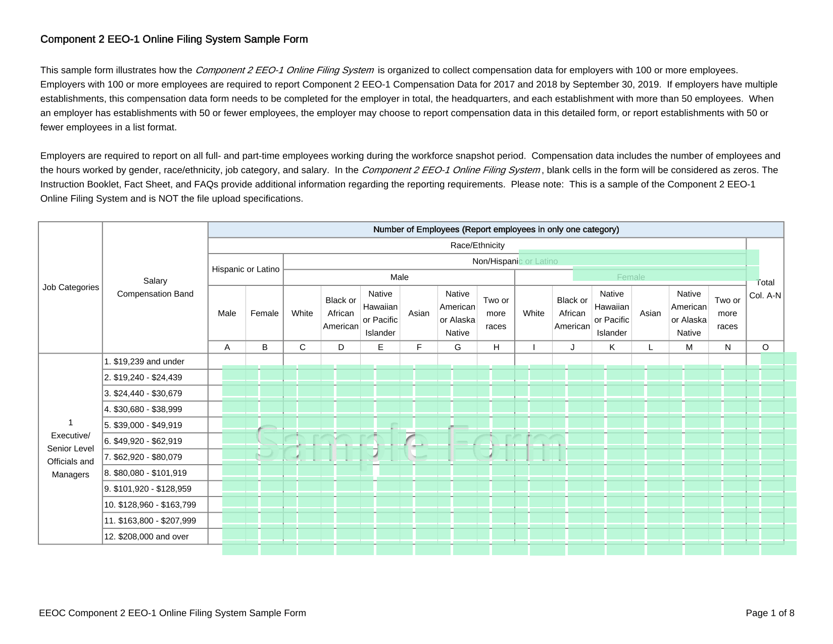
Task: Select the female "Two or more races" column N header
Action: (x=727, y=313)
